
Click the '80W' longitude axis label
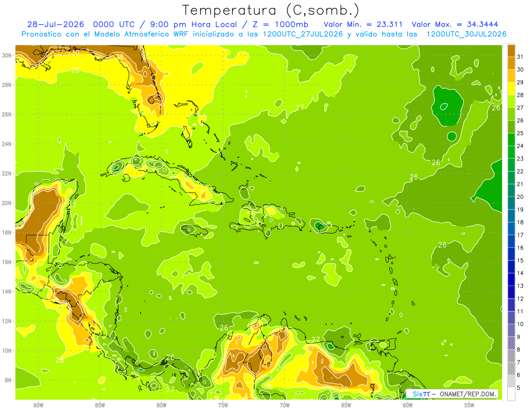pyautogui.click(x=161, y=405)
